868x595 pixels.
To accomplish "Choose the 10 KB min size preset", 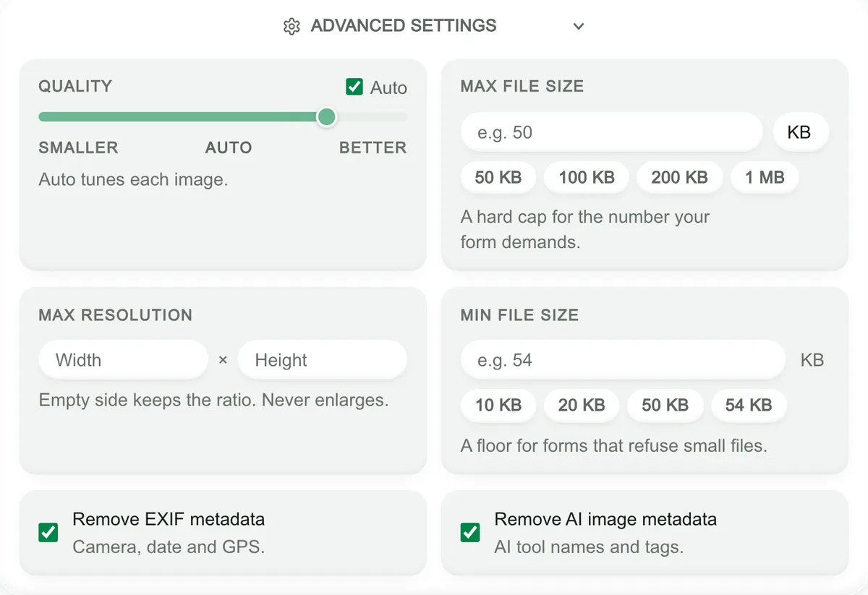I will coord(498,405).
